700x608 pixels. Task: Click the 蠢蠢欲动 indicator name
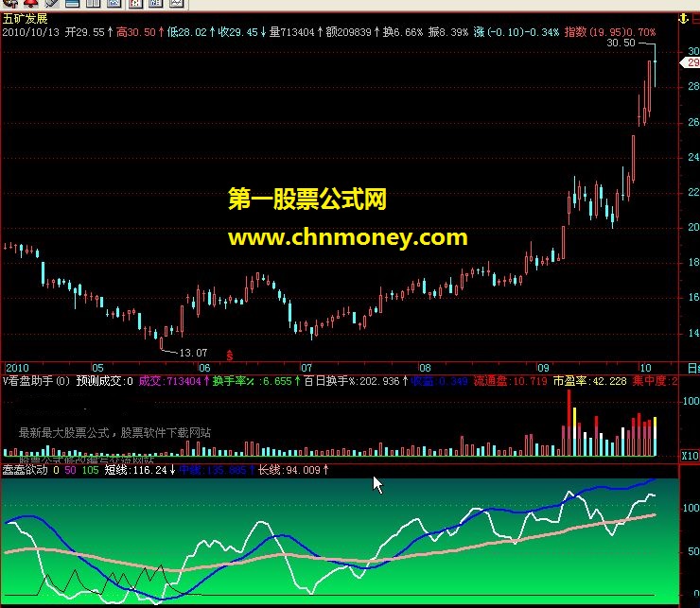[25, 470]
